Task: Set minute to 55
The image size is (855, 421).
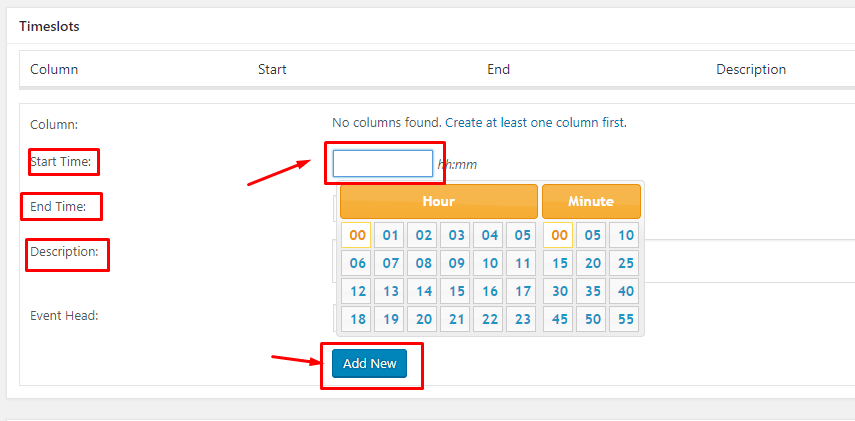Action: (625, 320)
